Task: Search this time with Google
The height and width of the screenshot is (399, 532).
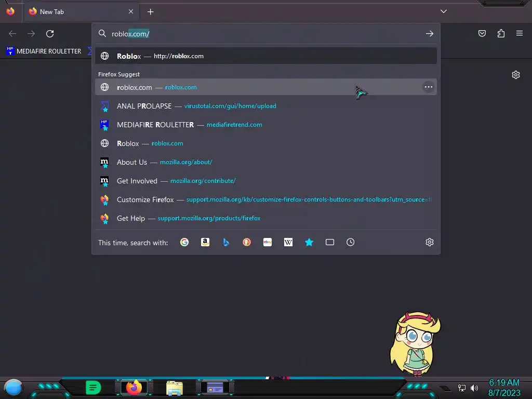Action: tap(184, 242)
